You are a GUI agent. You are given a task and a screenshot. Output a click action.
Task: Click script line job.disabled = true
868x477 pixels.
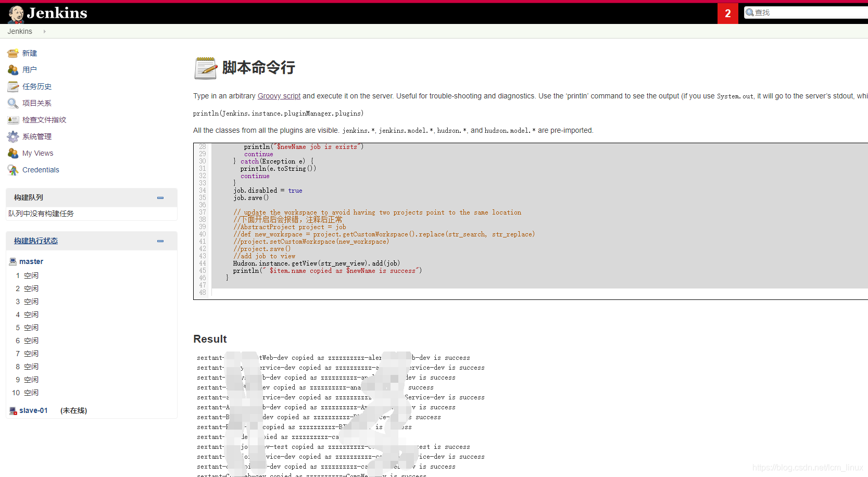(268, 191)
